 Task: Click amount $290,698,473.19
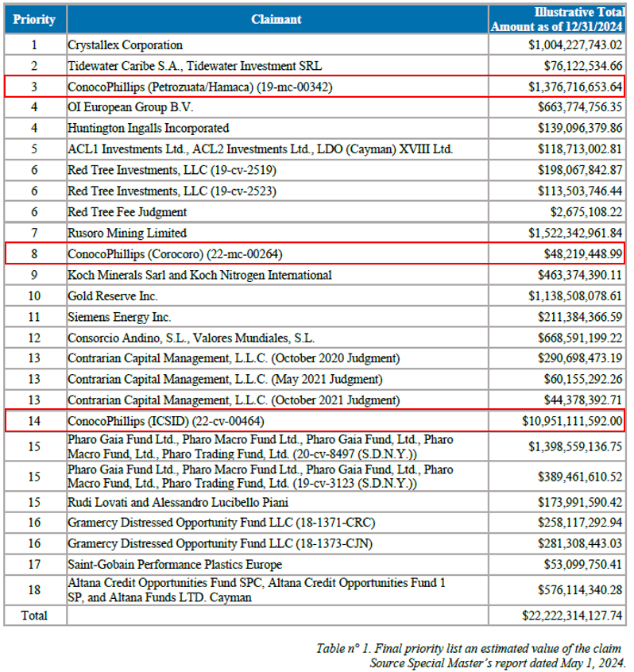point(580,358)
